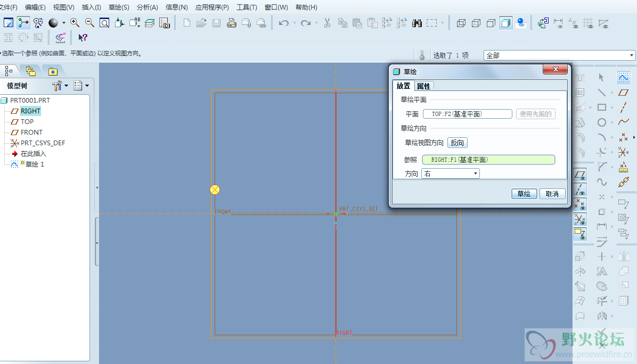637x364 pixels.
Task: Click the datum axis tool
Action: 624,107
